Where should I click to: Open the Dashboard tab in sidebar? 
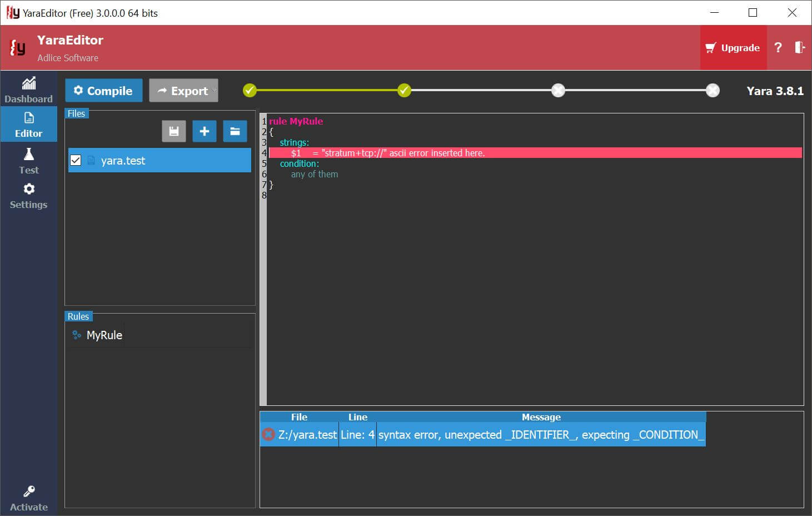pos(28,90)
